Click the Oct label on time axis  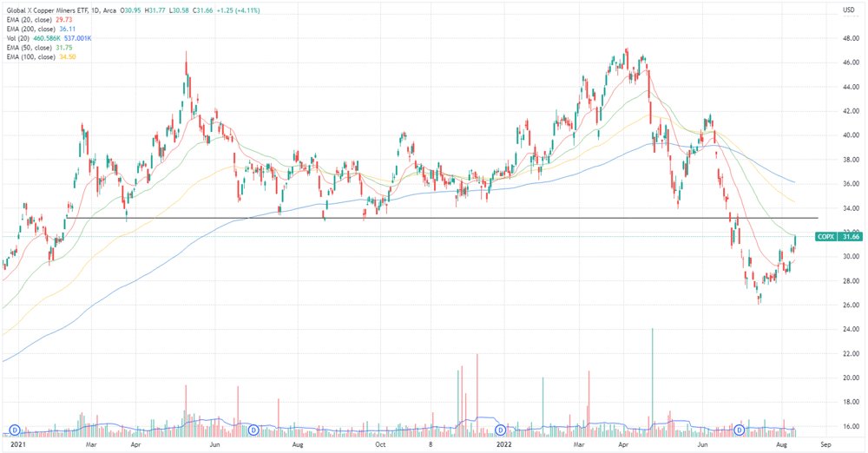[x=380, y=444]
